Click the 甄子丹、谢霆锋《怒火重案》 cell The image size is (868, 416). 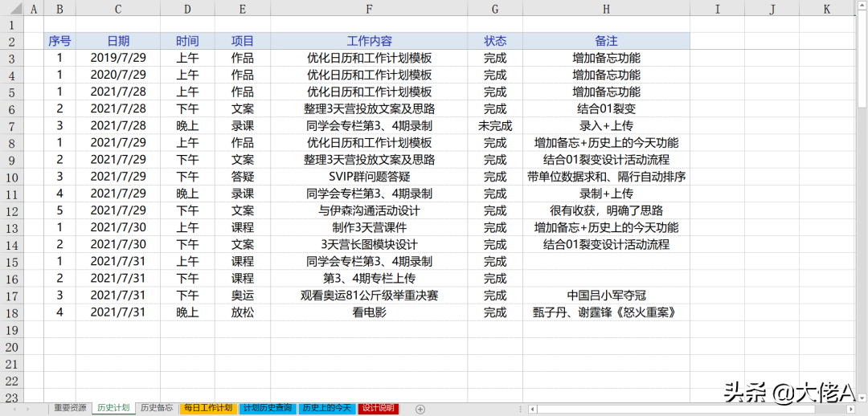[606, 312]
